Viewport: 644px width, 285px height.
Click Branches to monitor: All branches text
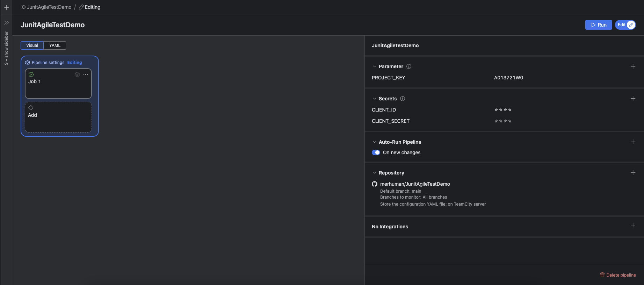pyautogui.click(x=413, y=197)
